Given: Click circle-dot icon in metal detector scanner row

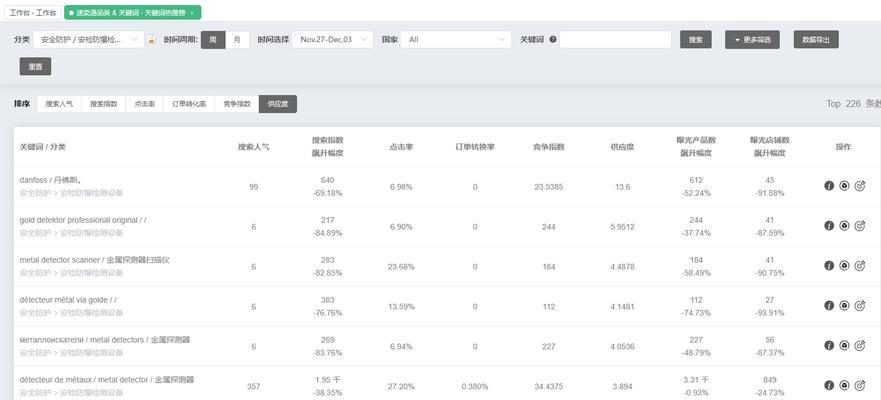Looking at the screenshot, I should click(844, 266).
